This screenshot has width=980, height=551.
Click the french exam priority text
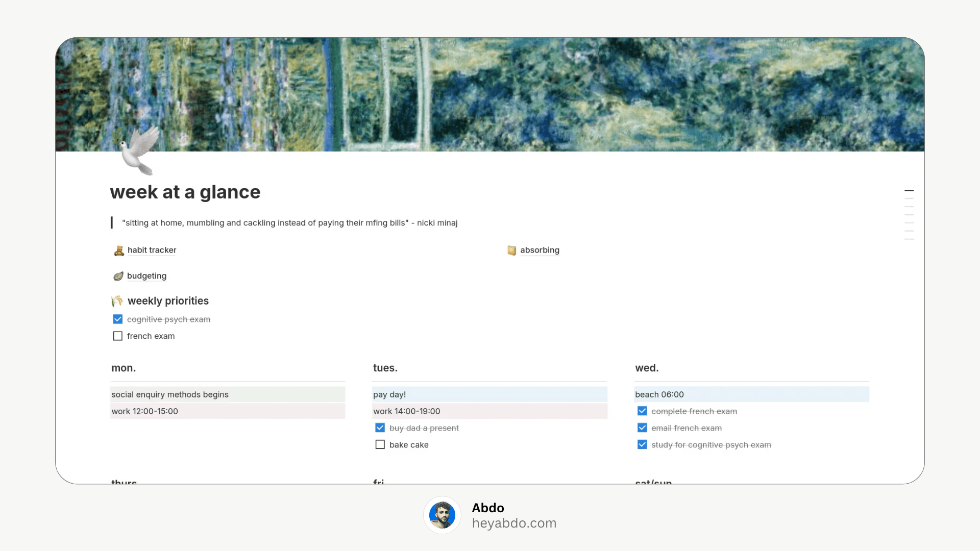tap(151, 336)
